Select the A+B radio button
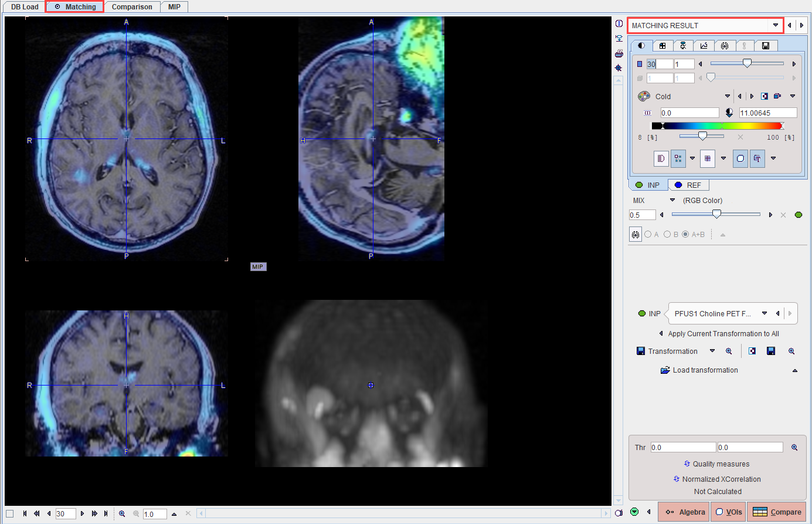Viewport: 812px width, 524px height. (x=685, y=234)
